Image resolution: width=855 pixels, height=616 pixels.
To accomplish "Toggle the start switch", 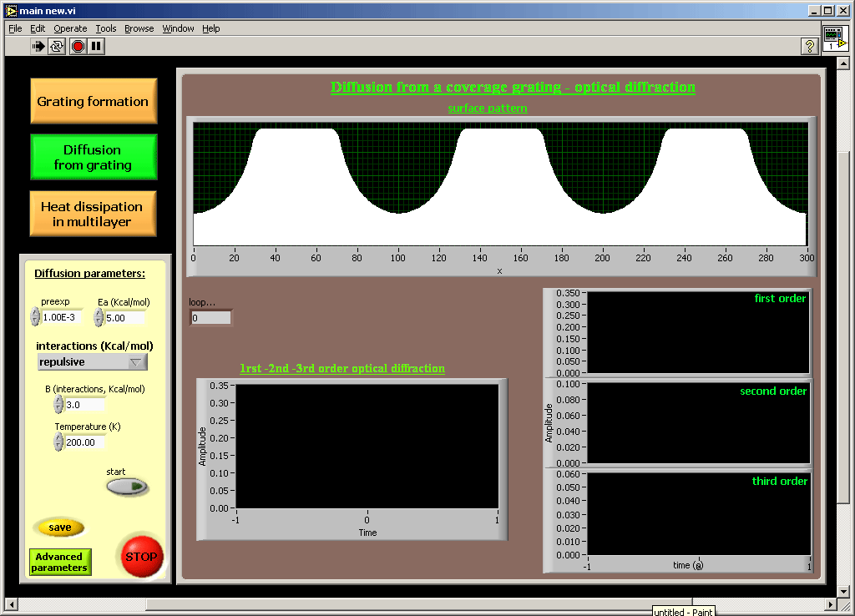I will coord(127,487).
